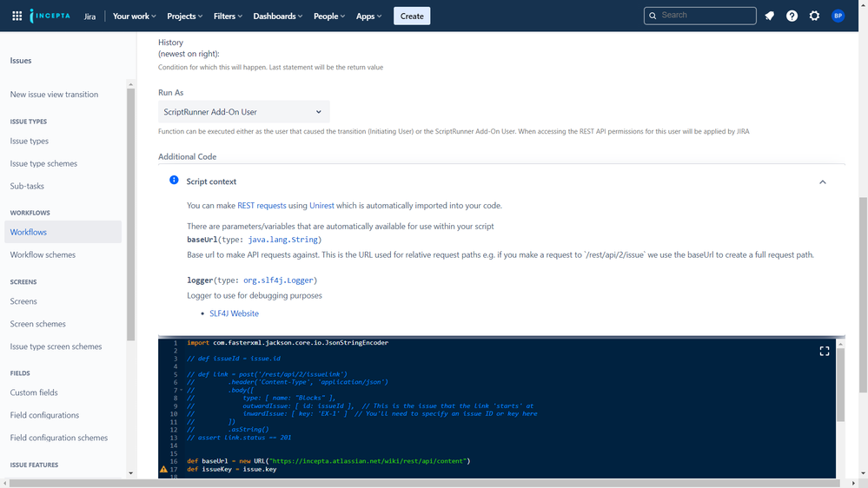Open the Run As user dropdown

pos(243,112)
